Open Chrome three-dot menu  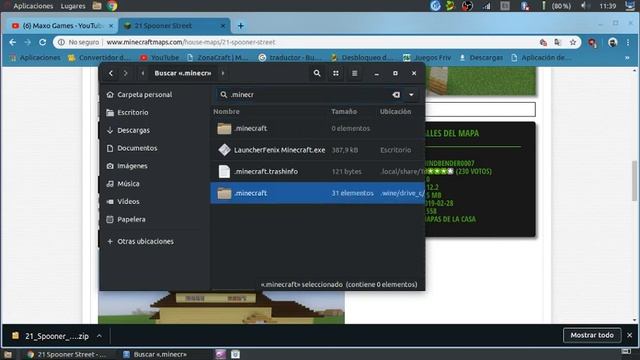click(x=628, y=42)
